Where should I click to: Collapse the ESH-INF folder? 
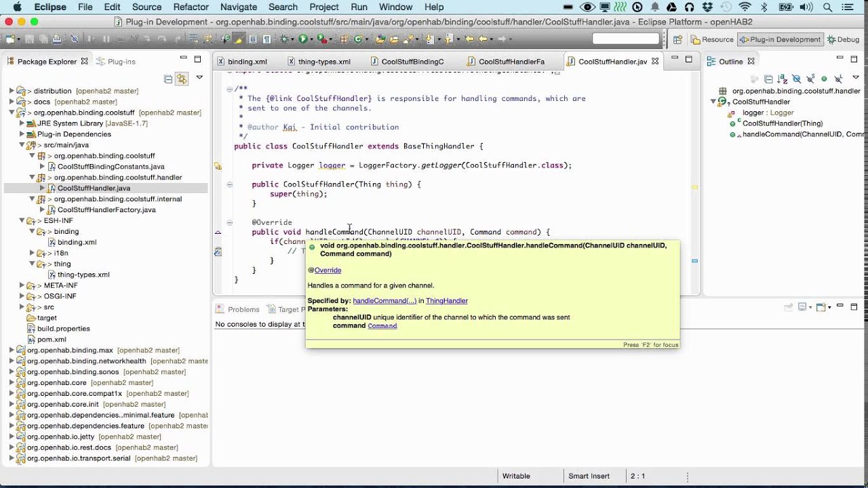(22, 221)
